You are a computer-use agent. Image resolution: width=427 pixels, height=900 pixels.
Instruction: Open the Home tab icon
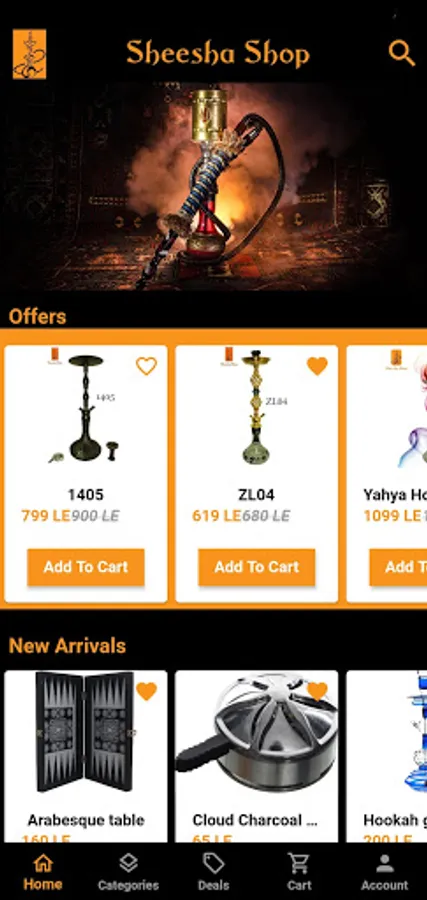[x=43, y=863]
